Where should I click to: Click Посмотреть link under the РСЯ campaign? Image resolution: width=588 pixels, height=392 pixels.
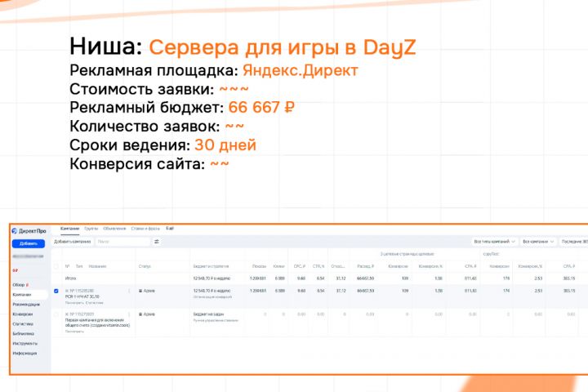coord(74,303)
